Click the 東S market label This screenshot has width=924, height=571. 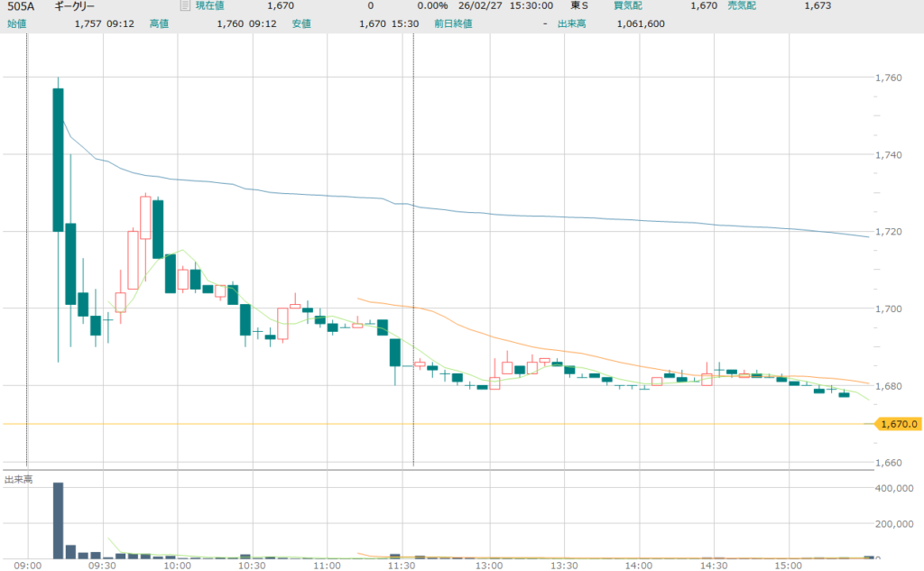pos(578,6)
